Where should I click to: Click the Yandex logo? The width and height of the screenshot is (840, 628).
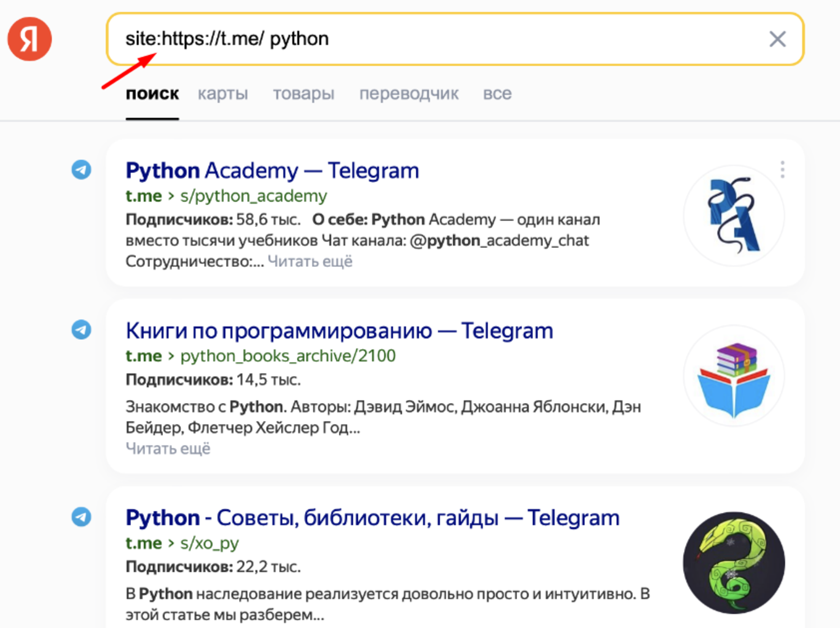[x=29, y=38]
